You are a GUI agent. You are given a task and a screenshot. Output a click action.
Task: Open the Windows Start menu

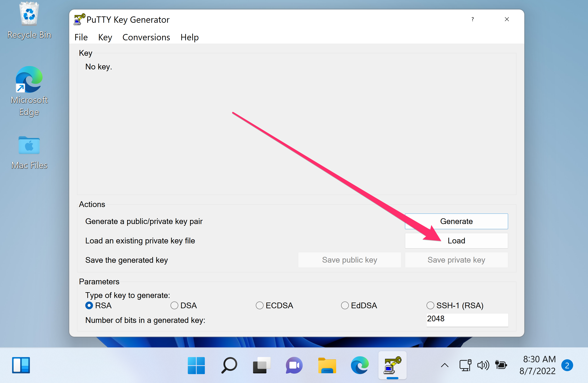point(196,365)
